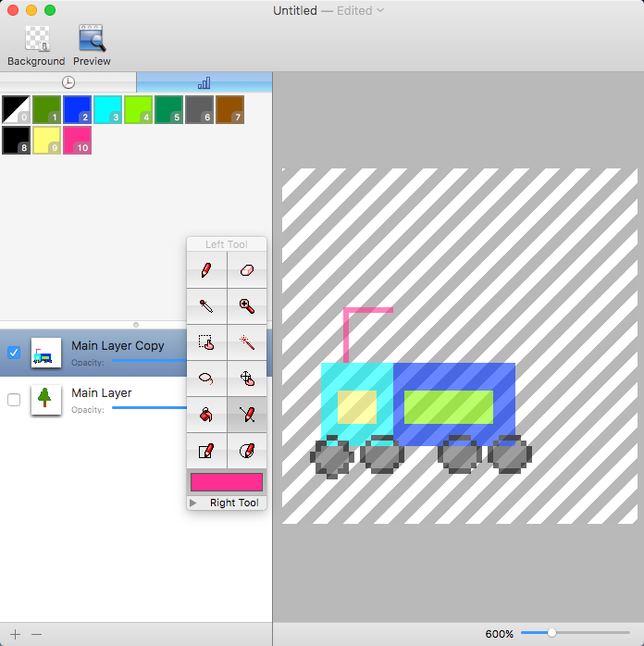
Task: Open the Preview window from toolbar
Action: 92,46
